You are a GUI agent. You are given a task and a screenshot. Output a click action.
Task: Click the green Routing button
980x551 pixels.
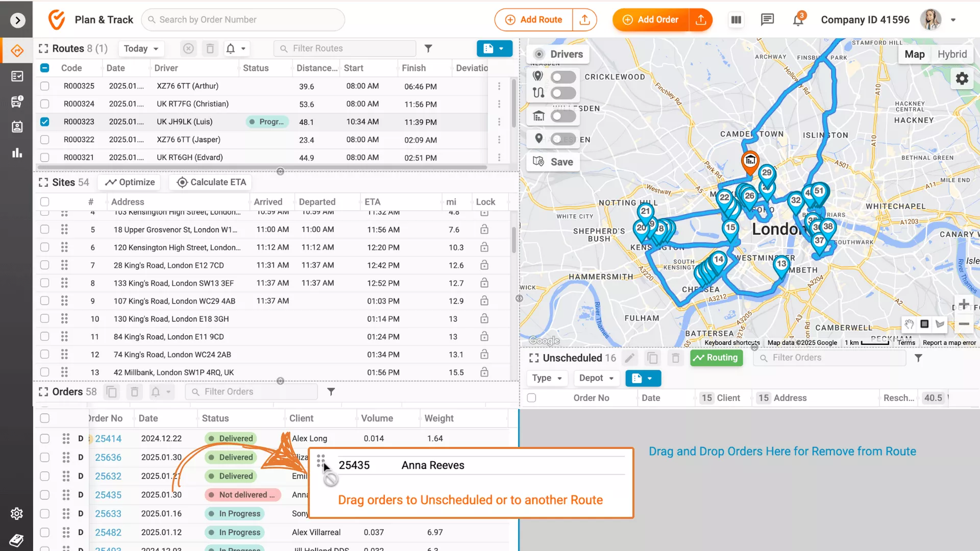(x=716, y=358)
